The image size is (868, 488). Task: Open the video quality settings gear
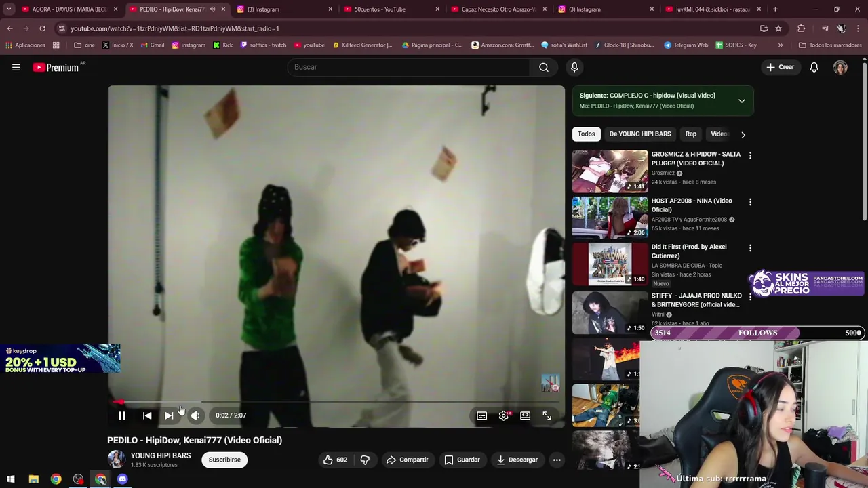504,415
